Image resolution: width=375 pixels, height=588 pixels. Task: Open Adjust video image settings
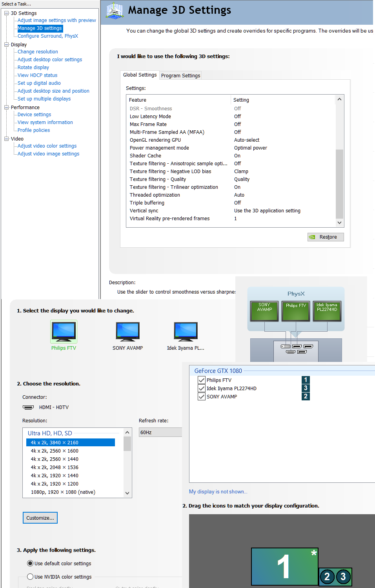click(x=49, y=154)
